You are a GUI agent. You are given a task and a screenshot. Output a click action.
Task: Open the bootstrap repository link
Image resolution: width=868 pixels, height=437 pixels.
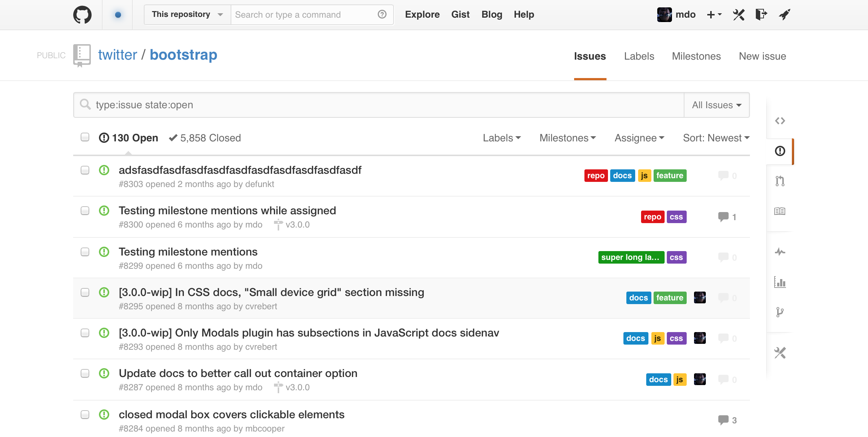pos(184,55)
